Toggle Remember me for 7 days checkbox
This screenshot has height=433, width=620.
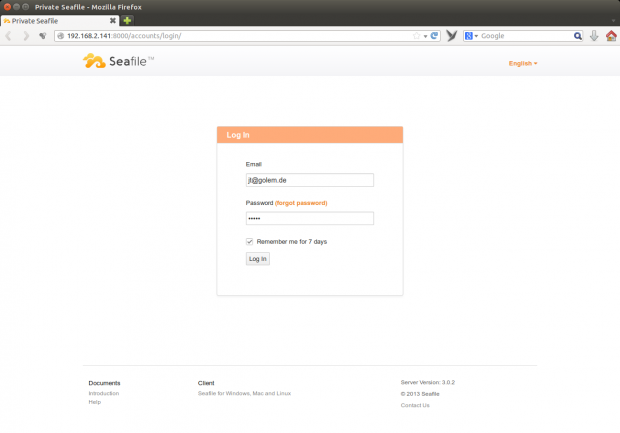(250, 242)
